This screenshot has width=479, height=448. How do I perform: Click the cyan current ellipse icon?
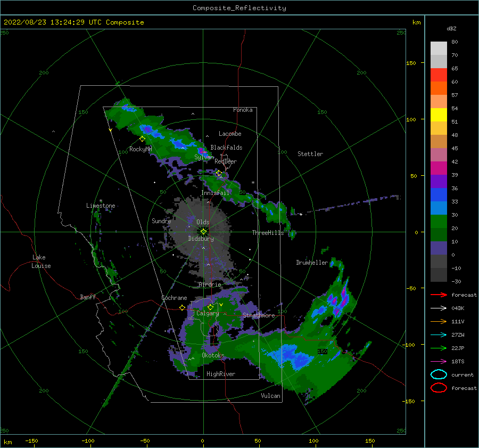point(439,374)
